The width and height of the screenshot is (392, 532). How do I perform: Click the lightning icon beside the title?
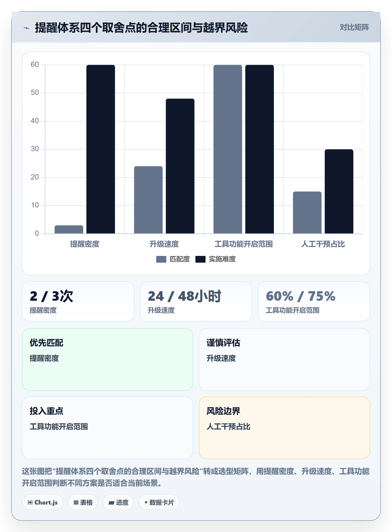pyautogui.click(x=27, y=28)
